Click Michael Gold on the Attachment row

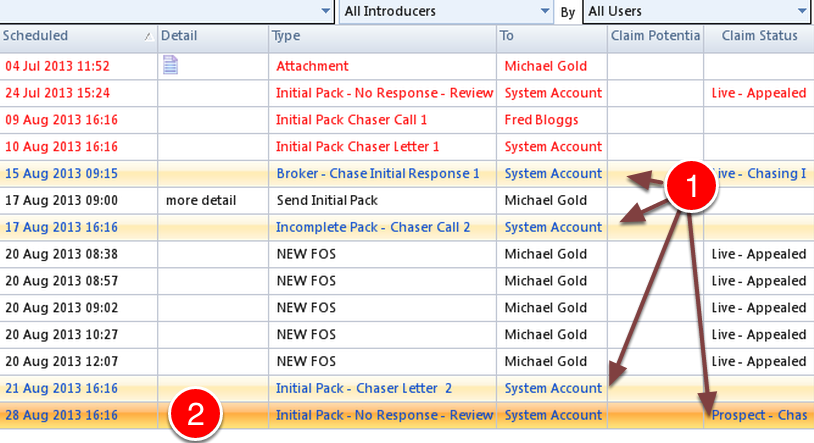click(x=546, y=66)
